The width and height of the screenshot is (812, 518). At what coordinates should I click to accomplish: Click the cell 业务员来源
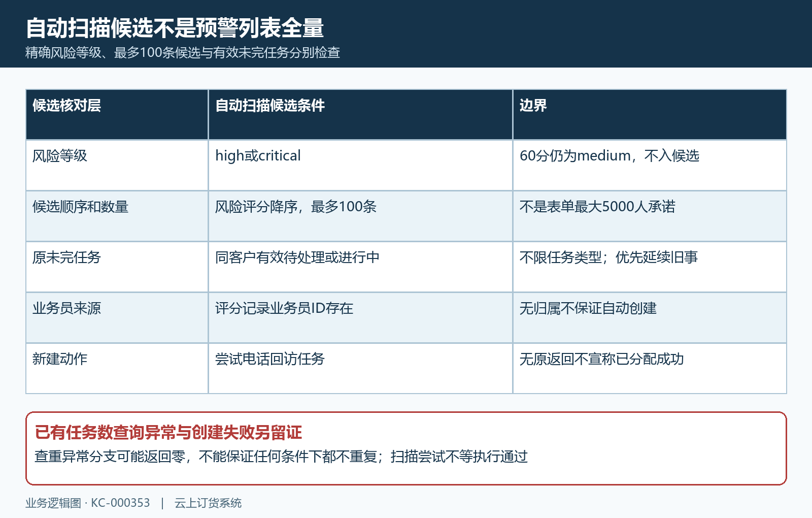pos(117,318)
